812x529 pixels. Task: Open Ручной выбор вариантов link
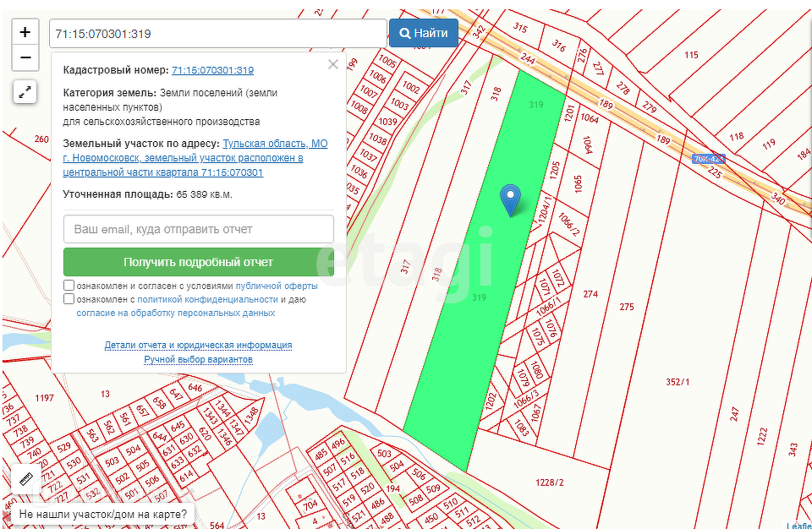(198, 359)
